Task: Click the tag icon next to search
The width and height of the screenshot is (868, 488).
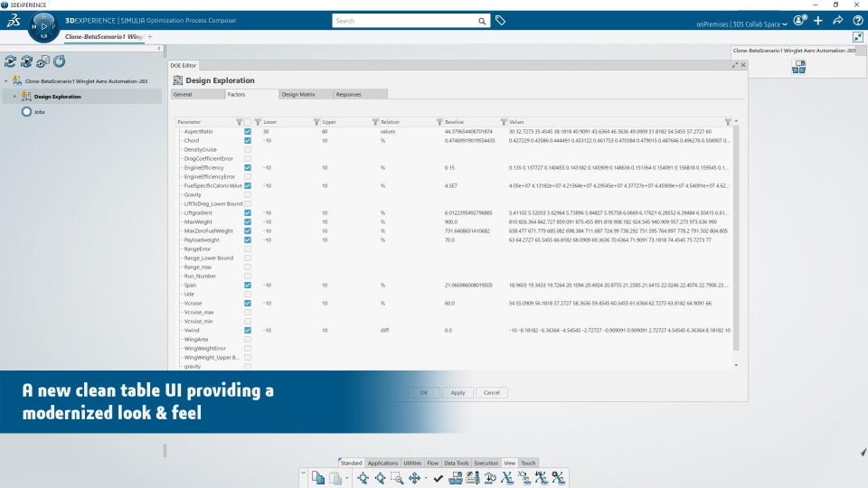Action: [500, 21]
